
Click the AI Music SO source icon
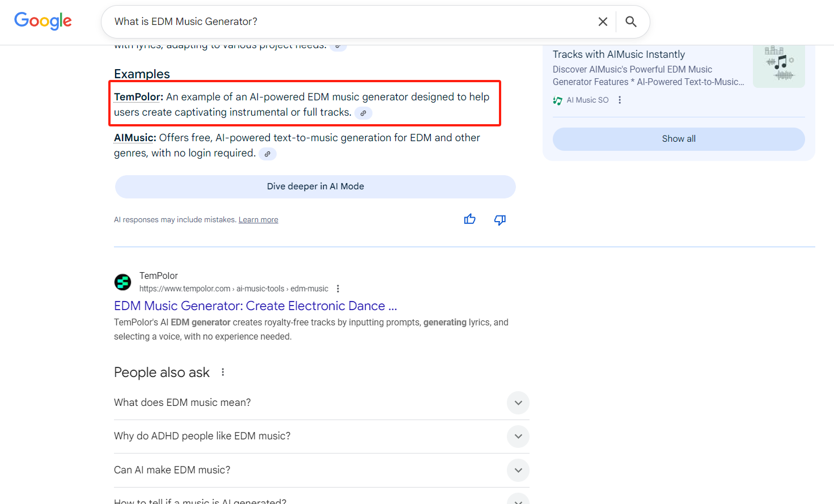point(558,100)
